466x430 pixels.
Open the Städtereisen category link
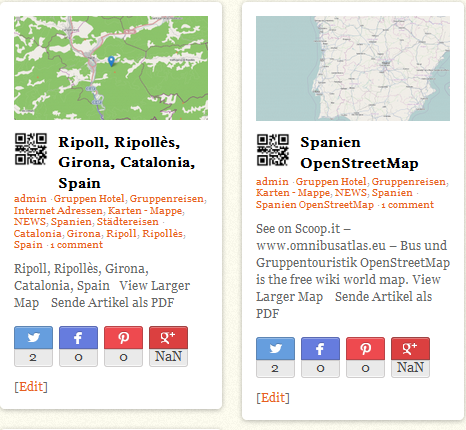(x=128, y=222)
